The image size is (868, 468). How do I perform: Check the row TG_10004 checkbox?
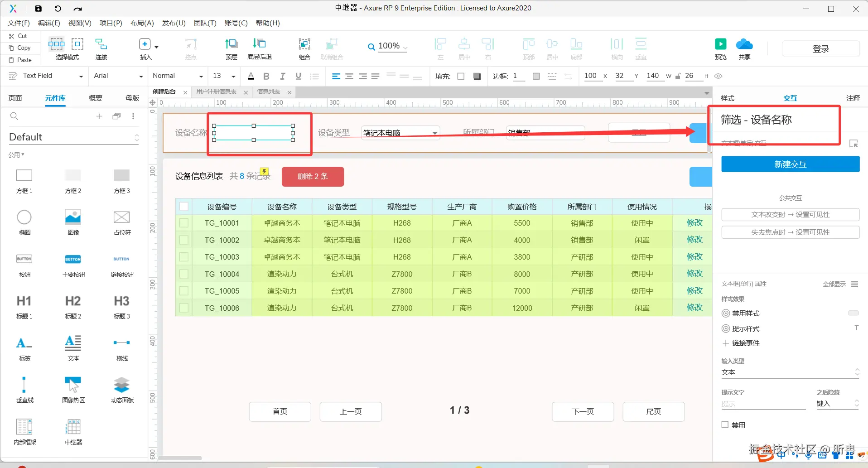click(x=184, y=274)
